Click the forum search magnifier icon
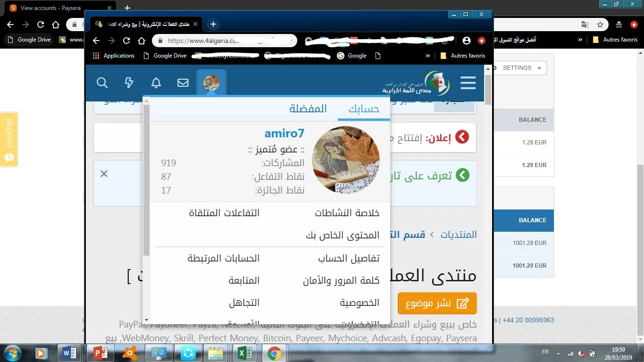 point(102,83)
